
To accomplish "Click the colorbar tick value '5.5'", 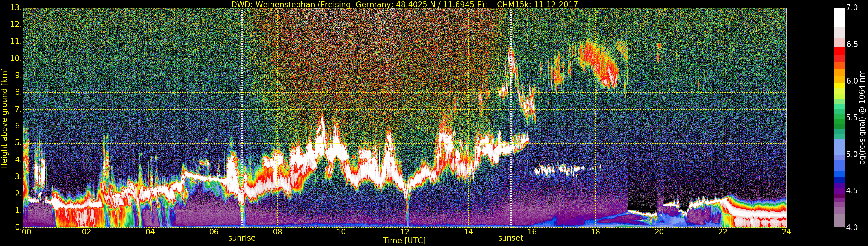I will point(852,117).
